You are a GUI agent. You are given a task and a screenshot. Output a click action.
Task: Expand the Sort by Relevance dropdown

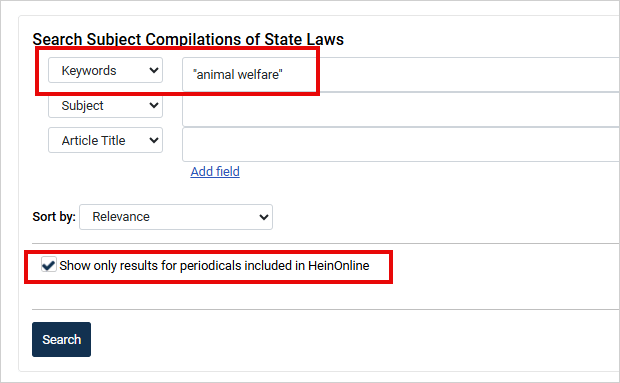[x=176, y=217]
